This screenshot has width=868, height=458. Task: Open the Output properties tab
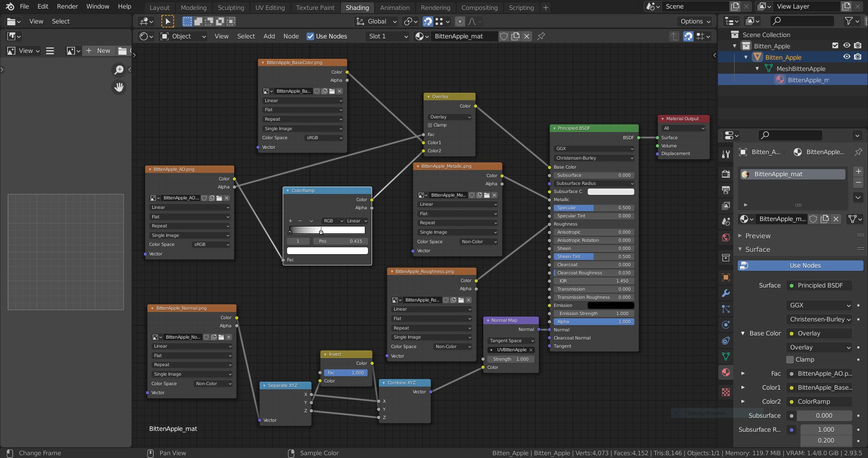(726, 190)
